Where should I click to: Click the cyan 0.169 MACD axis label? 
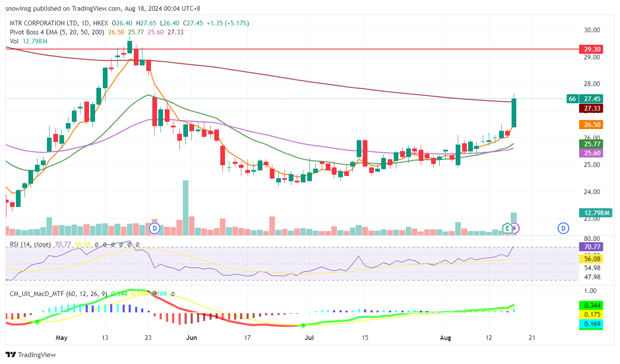[591, 324]
